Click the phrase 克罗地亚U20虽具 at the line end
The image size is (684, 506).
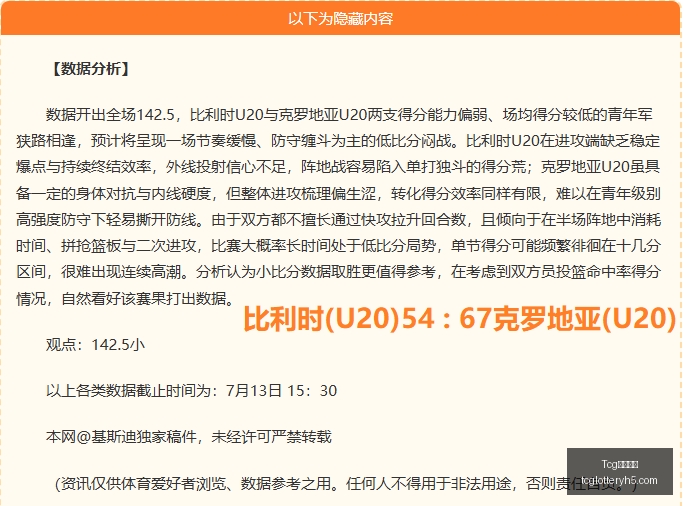(x=601, y=167)
